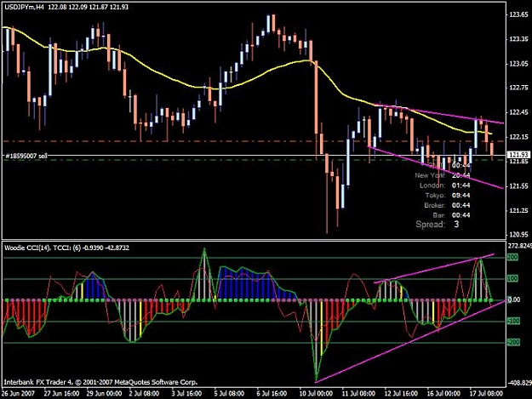Click the 122.15 price axis label
This screenshot has height=399, width=532.
click(518, 137)
